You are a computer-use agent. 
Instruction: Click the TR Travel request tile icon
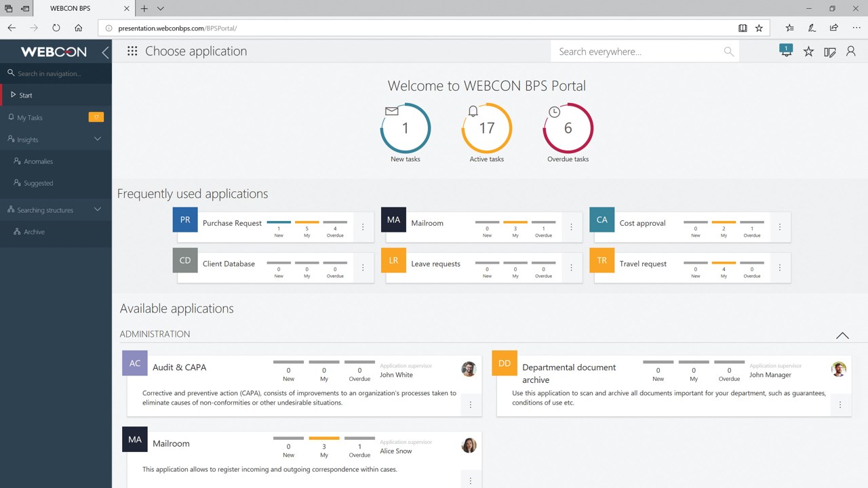602,261
